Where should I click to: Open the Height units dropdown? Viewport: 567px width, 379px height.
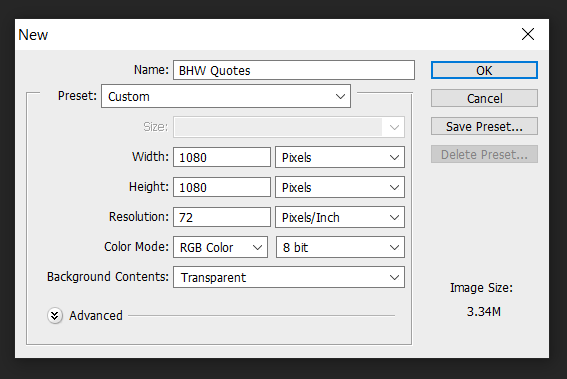coord(340,187)
